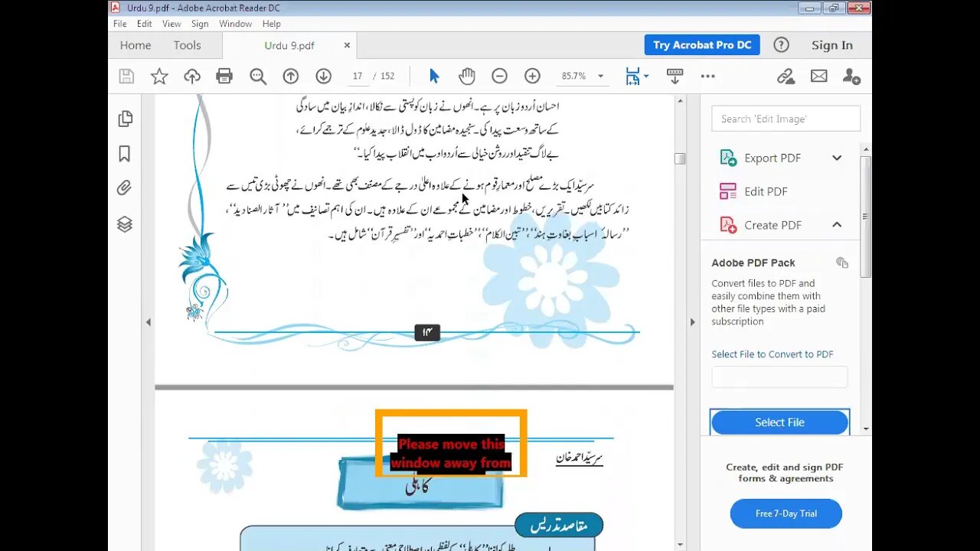Send file by email envelope icon
Screen dimensions: 980x551
[x=818, y=76]
